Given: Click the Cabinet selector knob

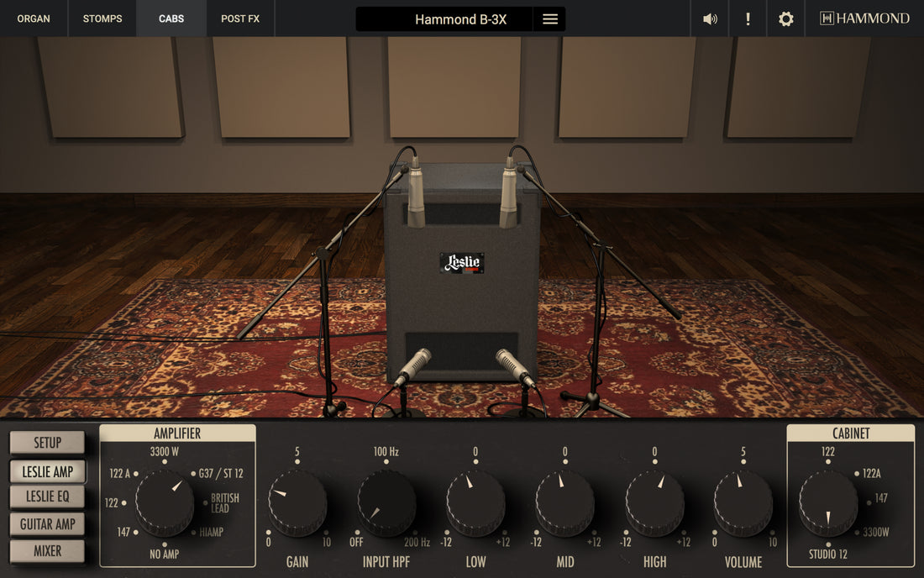Looking at the screenshot, I should tap(828, 502).
